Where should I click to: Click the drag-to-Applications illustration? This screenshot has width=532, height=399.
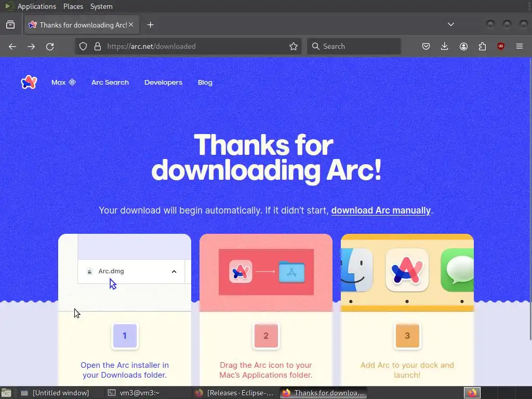[266, 272]
